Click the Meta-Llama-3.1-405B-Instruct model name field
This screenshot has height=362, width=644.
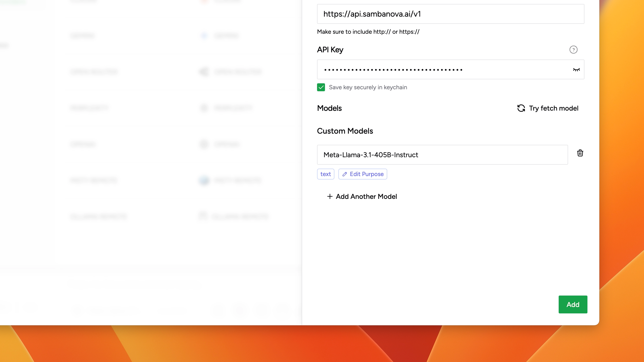442,155
